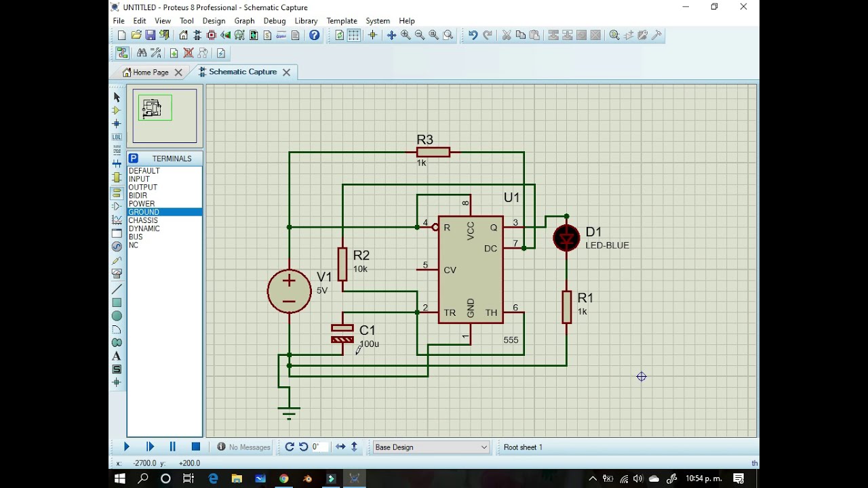This screenshot has height=488, width=868.
Task: Select the 2D Graphics Line tool
Action: pos(117,289)
